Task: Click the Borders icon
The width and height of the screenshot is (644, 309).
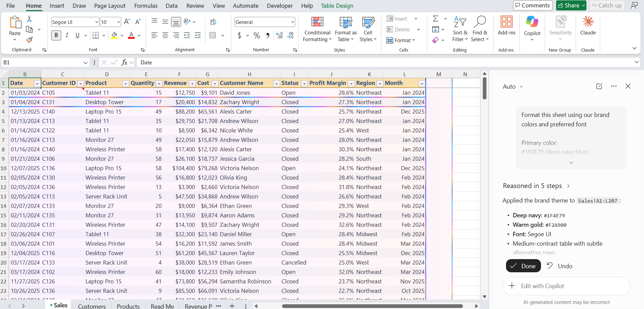Action: pos(96,35)
